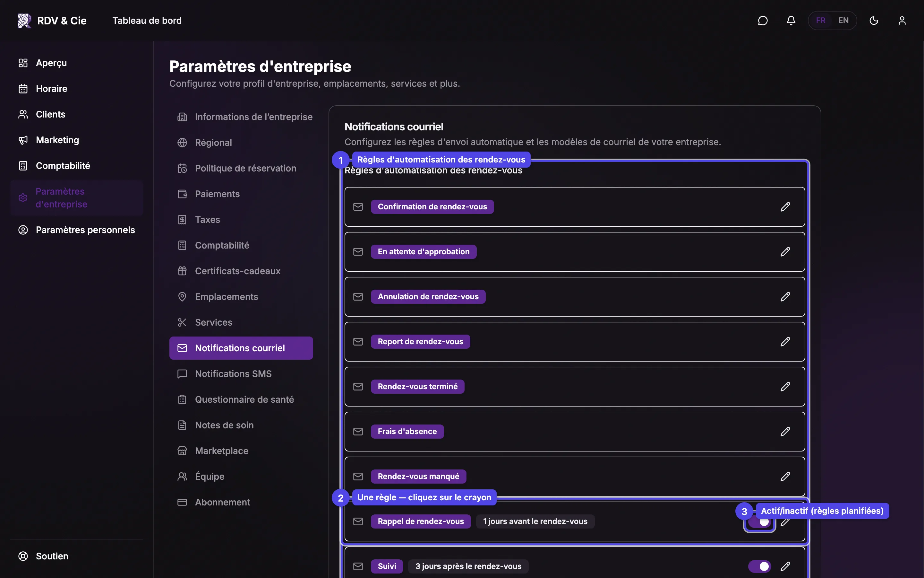924x578 pixels.
Task: Click the RDV & Cie logo
Action: [x=52, y=21]
